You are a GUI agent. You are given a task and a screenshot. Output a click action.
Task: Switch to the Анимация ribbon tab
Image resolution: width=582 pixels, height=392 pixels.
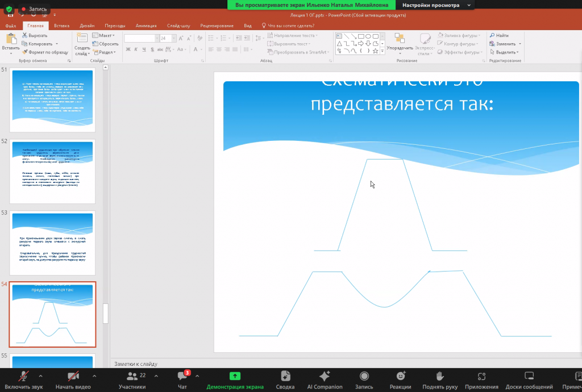point(146,26)
